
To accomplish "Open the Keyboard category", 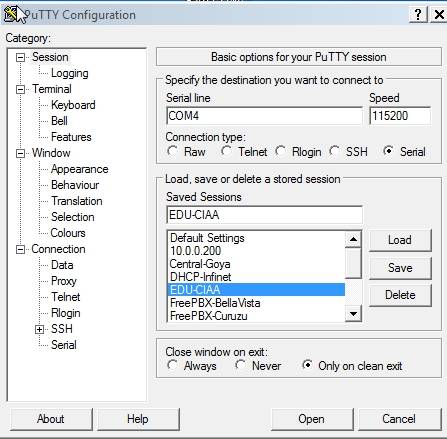I will pyautogui.click(x=73, y=105).
